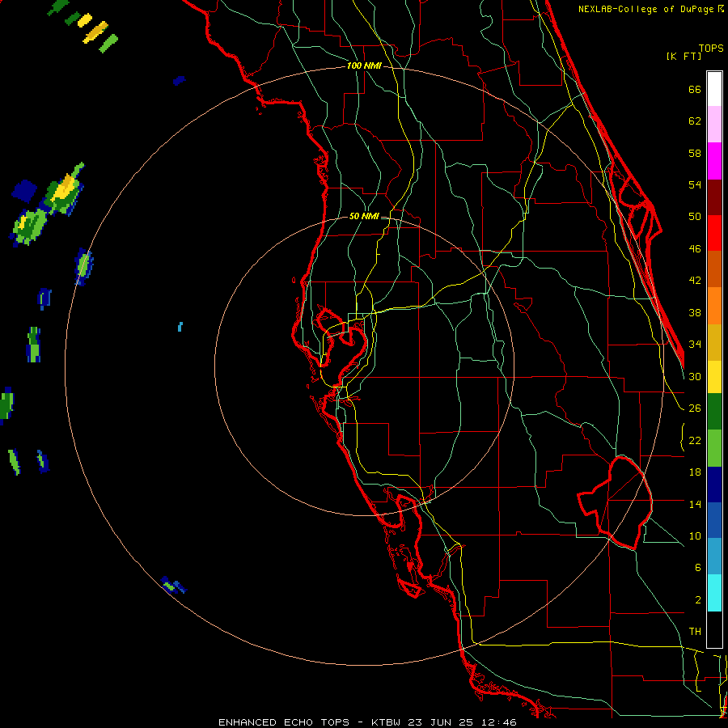The image size is (728, 728).
Task: Click the "ENHANCED ECHO TOPS" footer title
Action: [284, 722]
